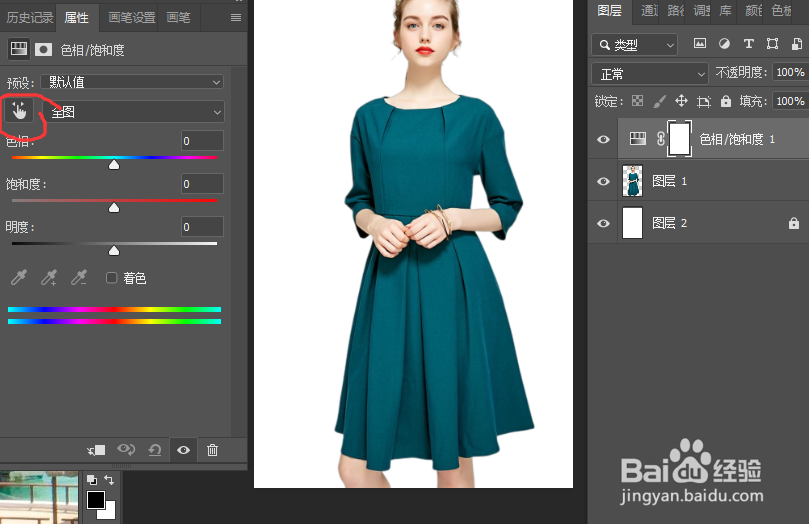
Task: Hide the 图层 1 layer
Action: click(603, 181)
